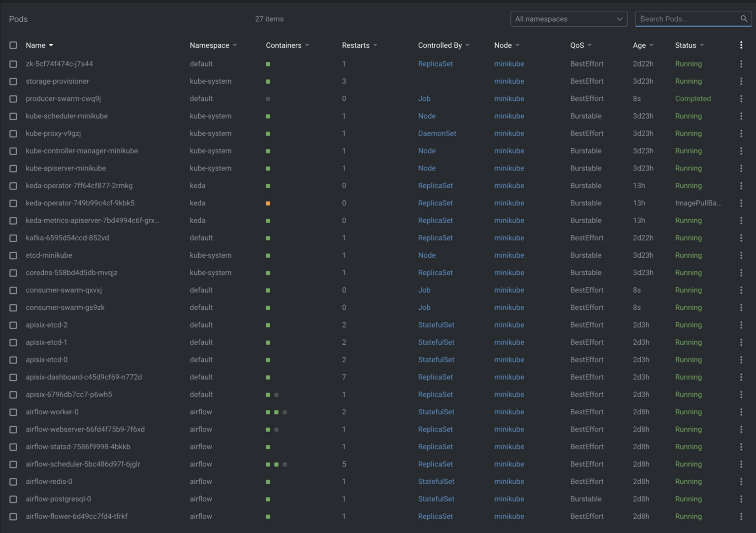Click gray container indicator of producer-swarm-cwq9j
The image size is (756, 533).
tap(268, 99)
